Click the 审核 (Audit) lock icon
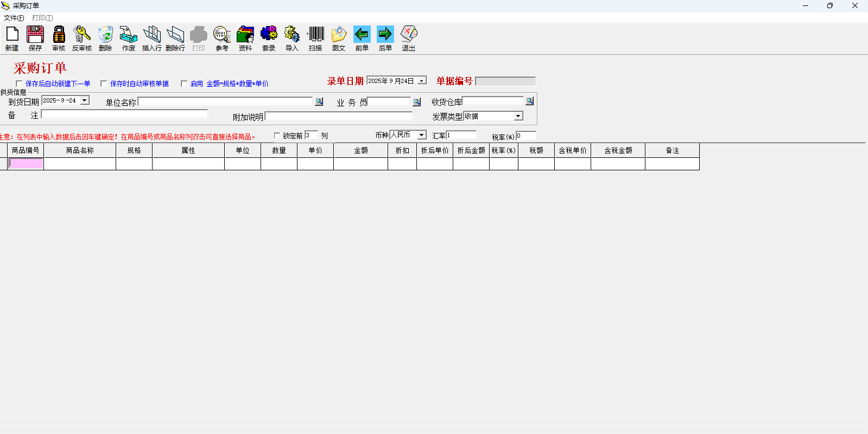 click(x=59, y=38)
